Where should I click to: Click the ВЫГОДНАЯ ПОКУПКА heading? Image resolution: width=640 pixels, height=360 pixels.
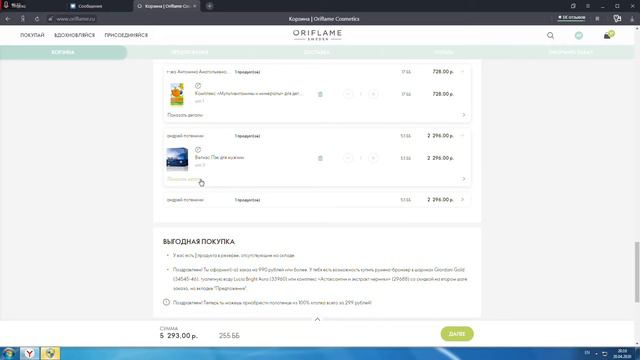(199, 242)
